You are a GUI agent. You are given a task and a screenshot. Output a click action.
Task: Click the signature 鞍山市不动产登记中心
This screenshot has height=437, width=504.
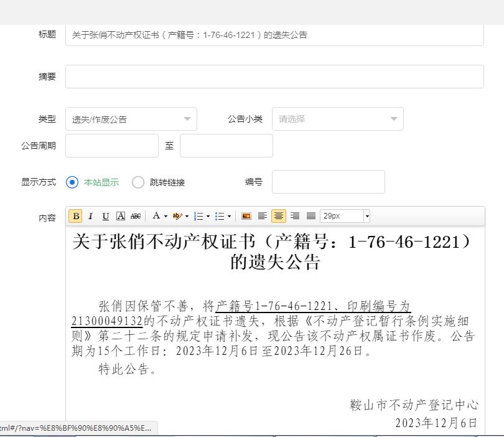point(414,405)
